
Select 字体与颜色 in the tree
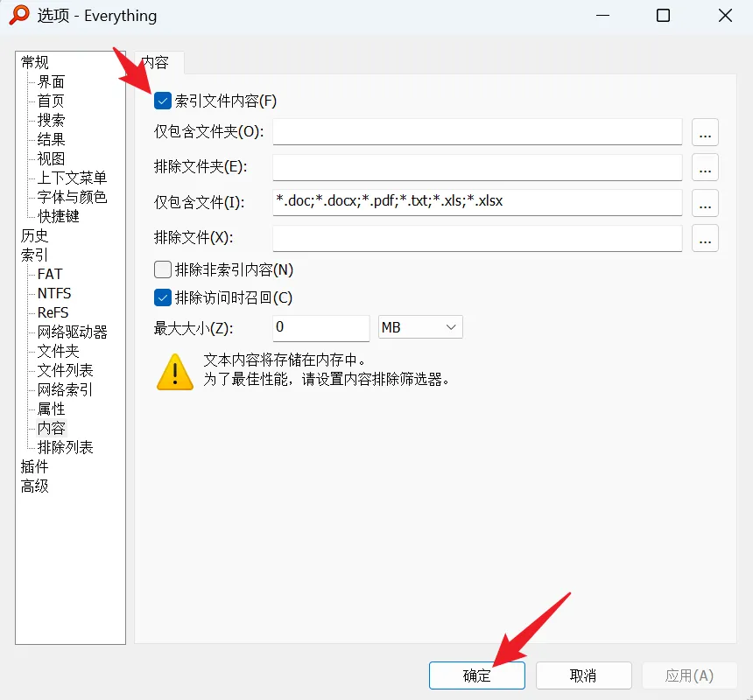pos(72,197)
